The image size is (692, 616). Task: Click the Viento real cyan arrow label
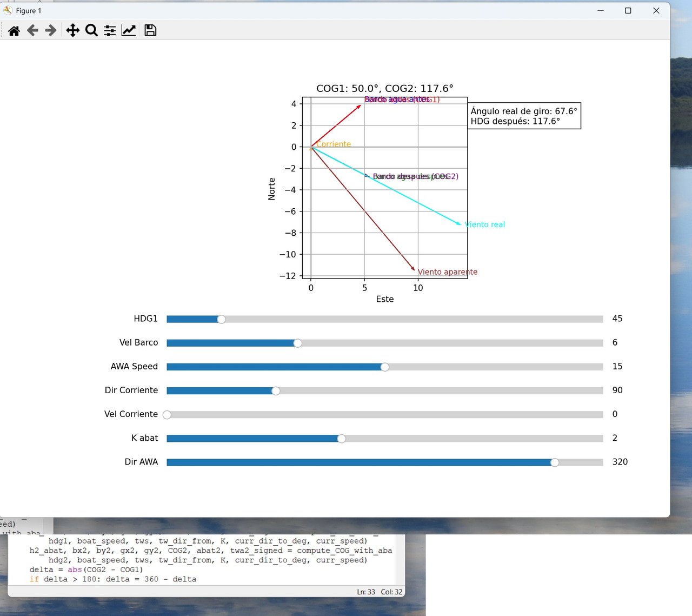click(485, 224)
